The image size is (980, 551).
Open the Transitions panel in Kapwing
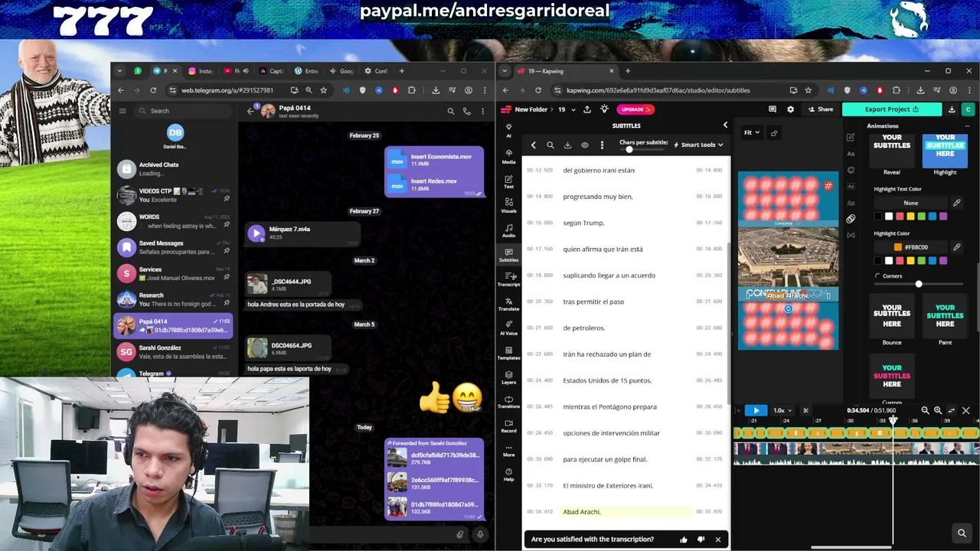click(x=508, y=402)
